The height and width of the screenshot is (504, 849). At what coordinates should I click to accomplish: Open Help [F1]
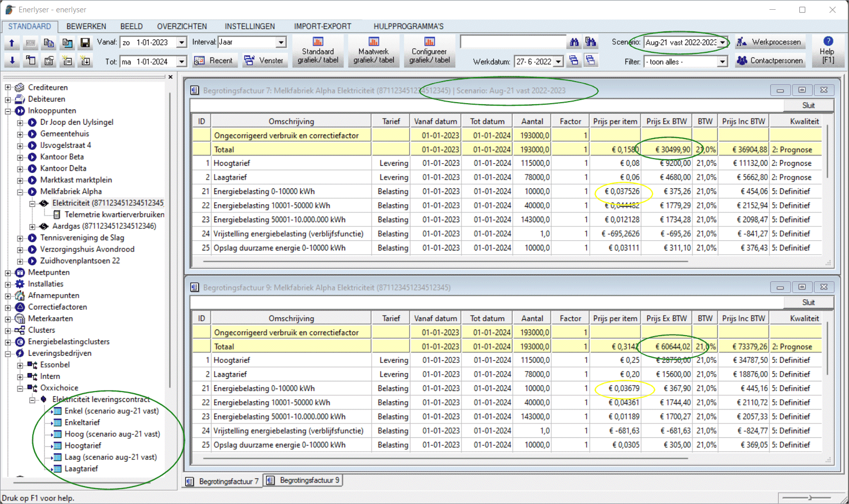coord(827,50)
